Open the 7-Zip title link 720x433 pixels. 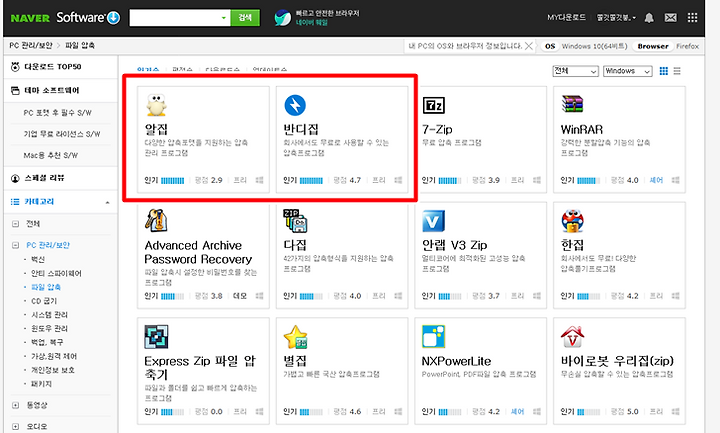[437, 129]
